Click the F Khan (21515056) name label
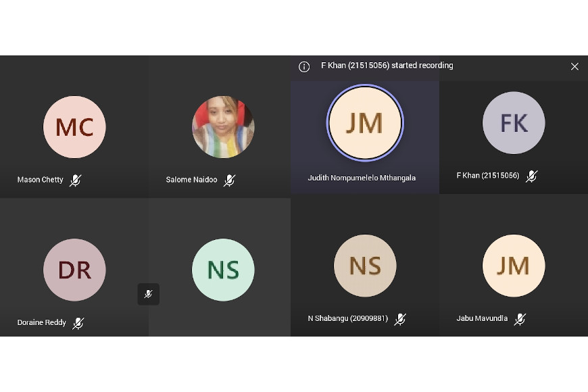 pos(488,175)
